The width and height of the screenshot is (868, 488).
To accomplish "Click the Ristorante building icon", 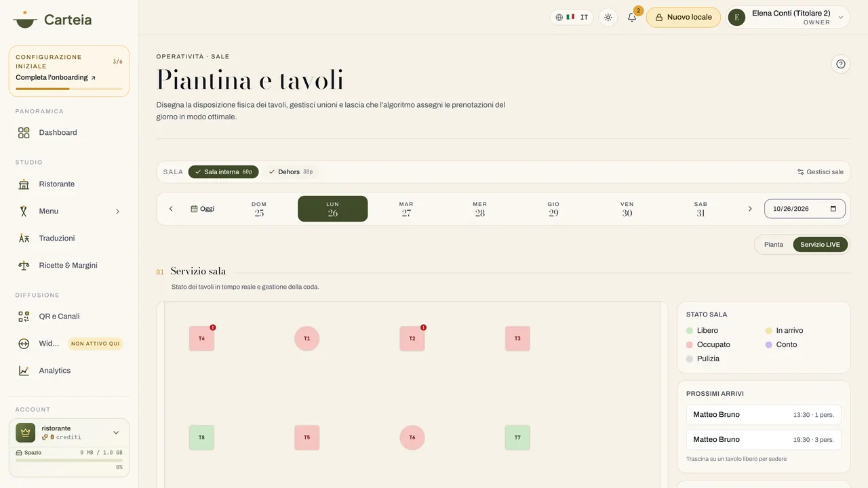I will click(24, 184).
